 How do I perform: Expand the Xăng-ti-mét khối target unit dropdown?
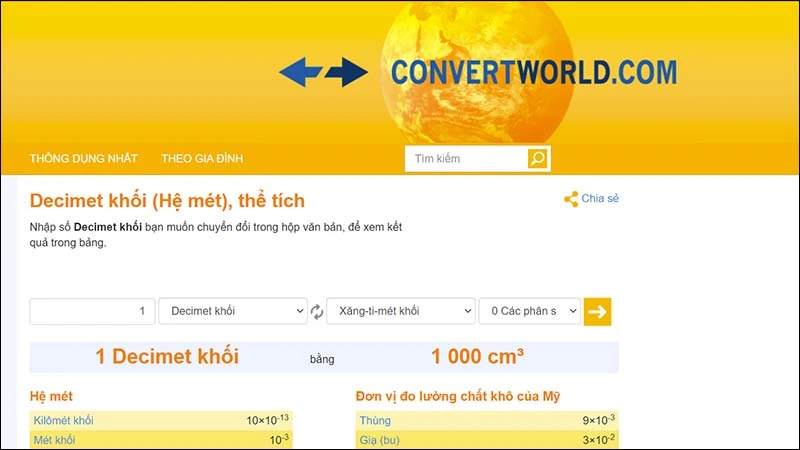point(400,312)
